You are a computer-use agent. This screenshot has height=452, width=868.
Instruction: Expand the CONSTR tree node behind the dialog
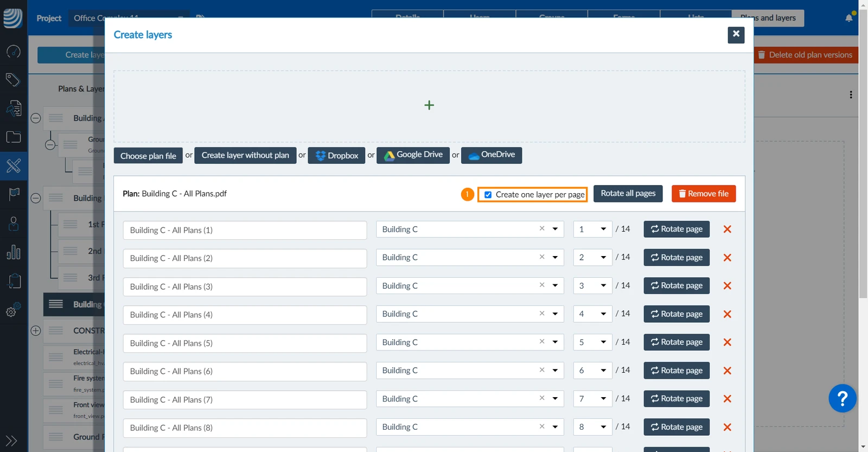point(36,330)
